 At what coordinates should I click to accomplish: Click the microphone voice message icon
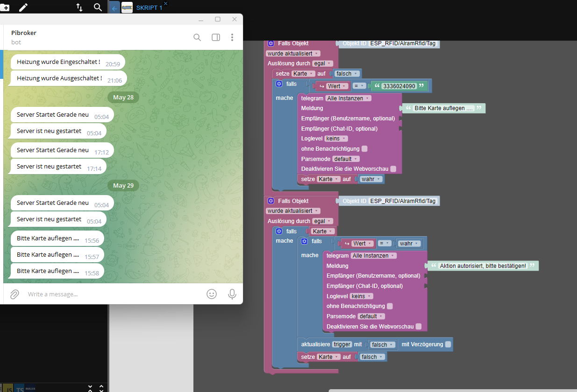coord(232,294)
